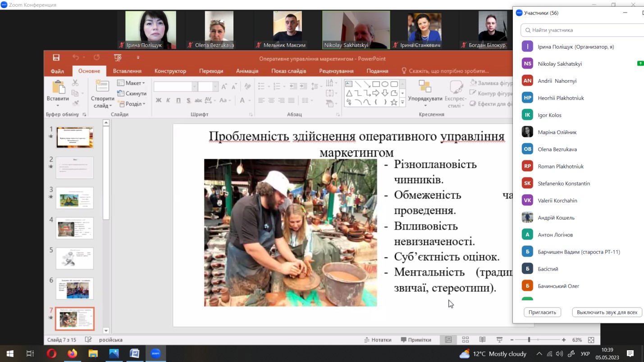Switch to Slide Sorter view icon
This screenshot has height=362, width=644.
click(465, 340)
